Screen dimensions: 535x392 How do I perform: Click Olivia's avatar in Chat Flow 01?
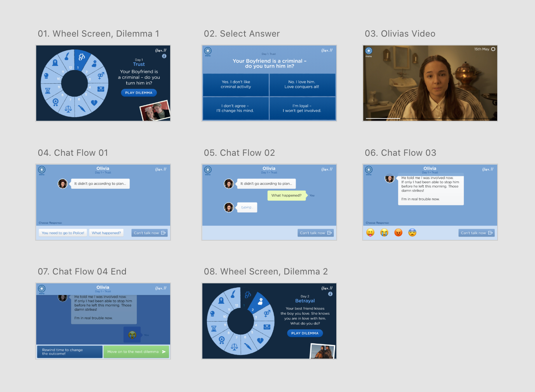click(x=63, y=184)
